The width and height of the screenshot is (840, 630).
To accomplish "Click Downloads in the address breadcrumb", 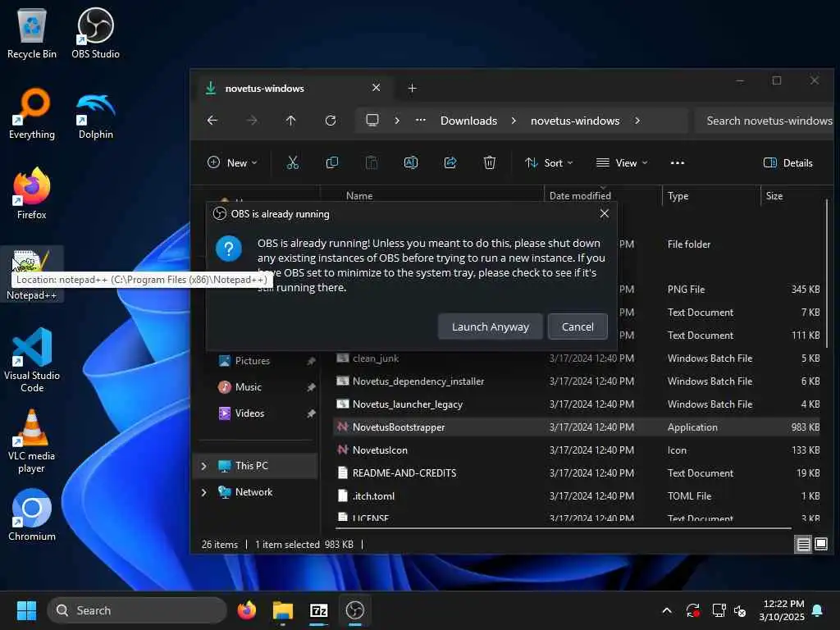I will tap(468, 121).
